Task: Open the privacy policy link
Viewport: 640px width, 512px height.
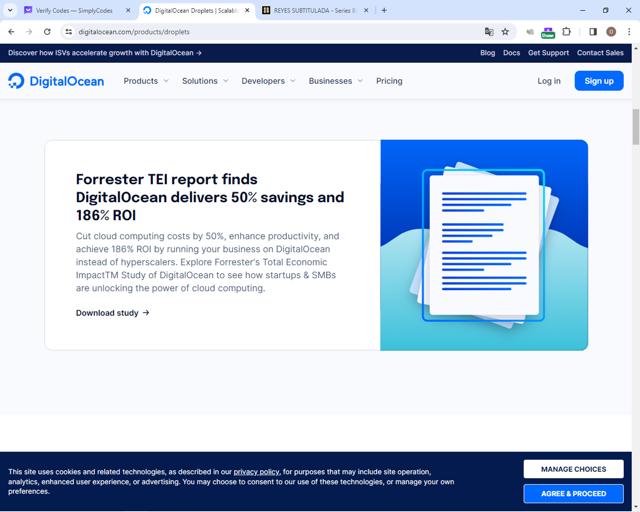Action: 256,472
